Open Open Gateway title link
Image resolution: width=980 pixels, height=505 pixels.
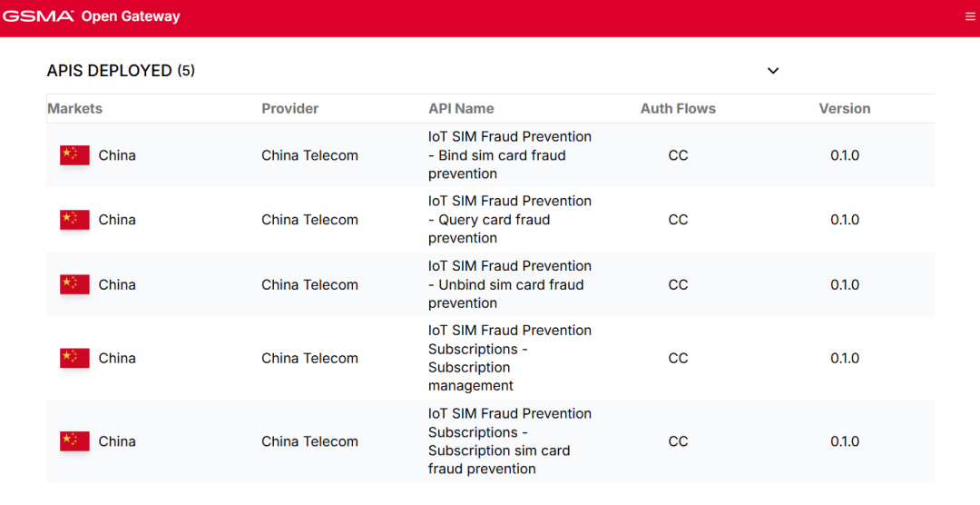[x=131, y=16]
